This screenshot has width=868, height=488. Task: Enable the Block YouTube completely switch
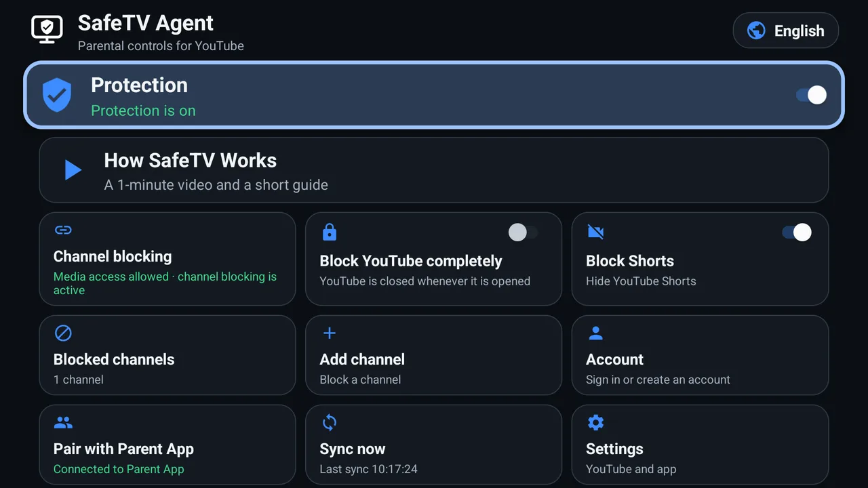click(x=524, y=232)
